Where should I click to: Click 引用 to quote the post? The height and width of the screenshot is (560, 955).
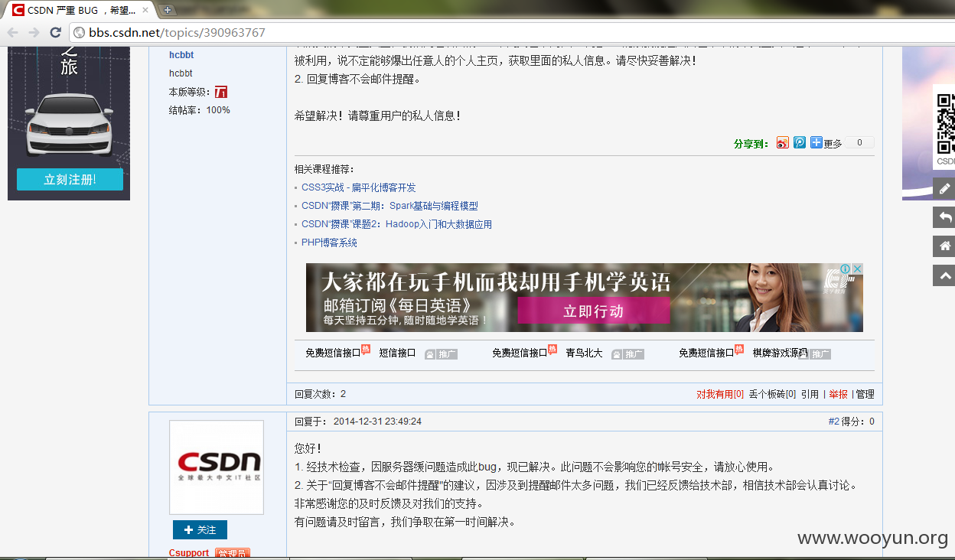pos(810,394)
